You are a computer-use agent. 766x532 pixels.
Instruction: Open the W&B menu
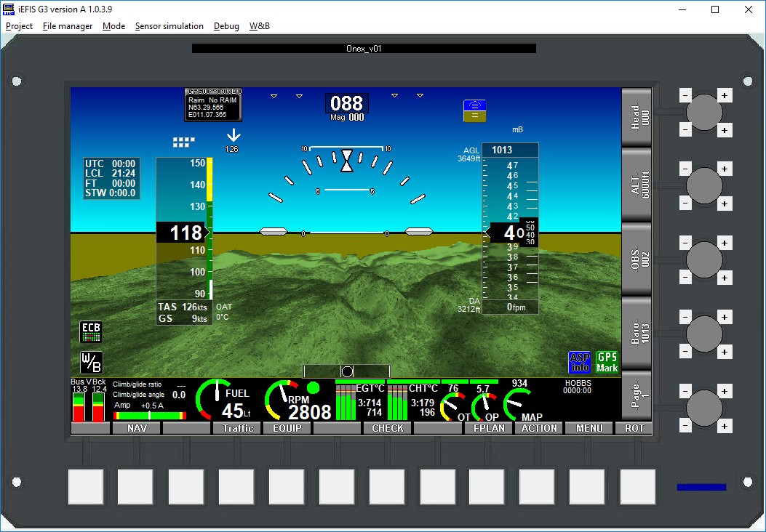tap(260, 26)
